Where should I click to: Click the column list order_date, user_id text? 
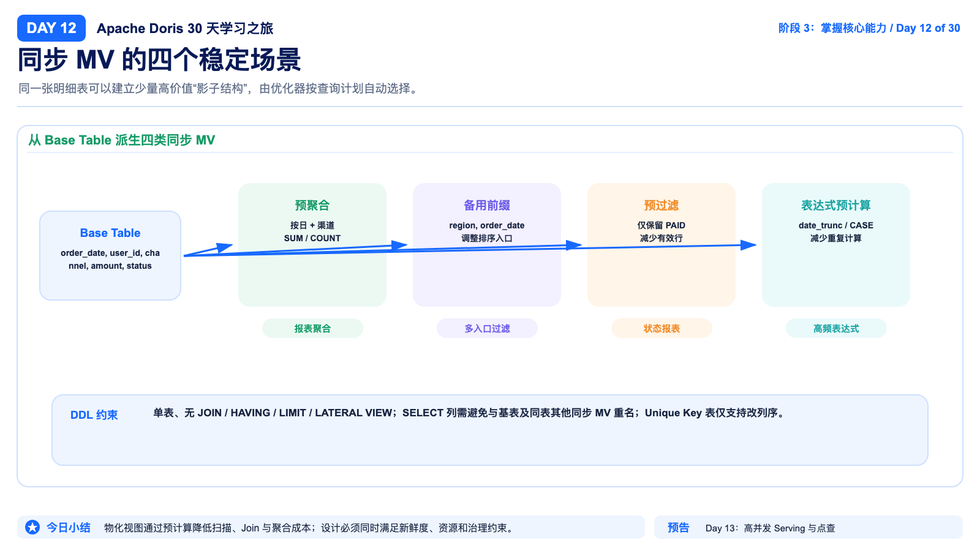coord(110,259)
